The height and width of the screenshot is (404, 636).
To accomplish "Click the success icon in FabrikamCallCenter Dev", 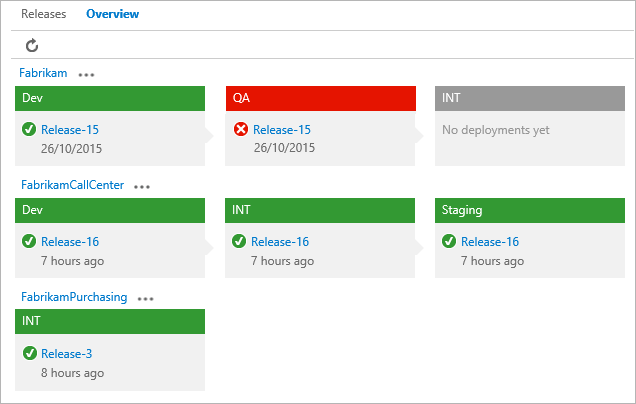I will [29, 241].
